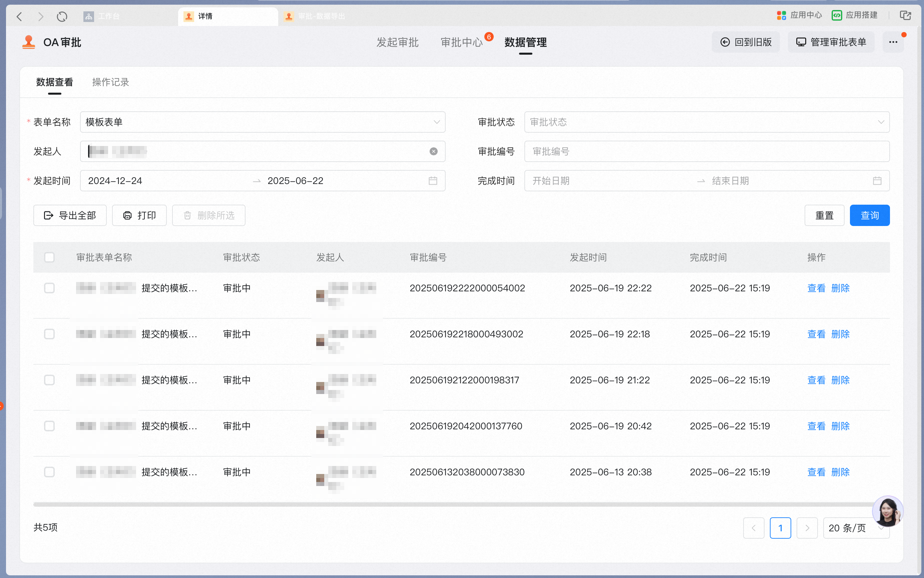Viewport: 924px width, 578px height.
Task: Reload the page with refresh icon
Action: tap(62, 16)
